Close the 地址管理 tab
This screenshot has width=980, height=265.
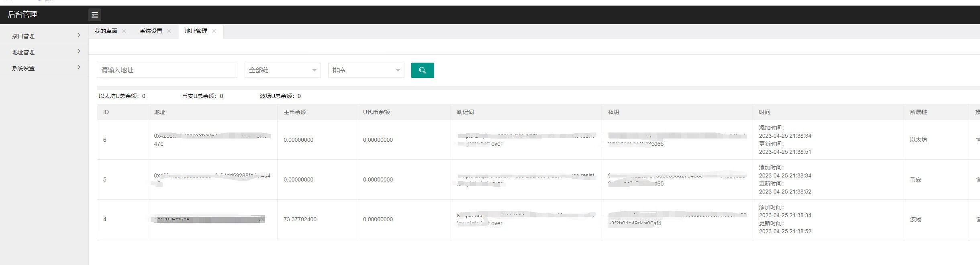coord(214,31)
